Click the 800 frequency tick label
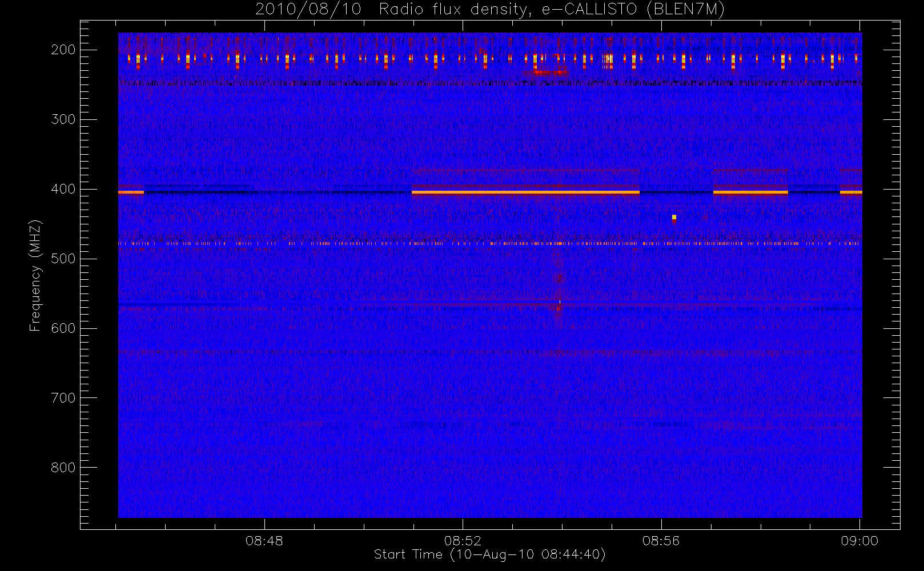This screenshot has width=924, height=571. point(63,468)
